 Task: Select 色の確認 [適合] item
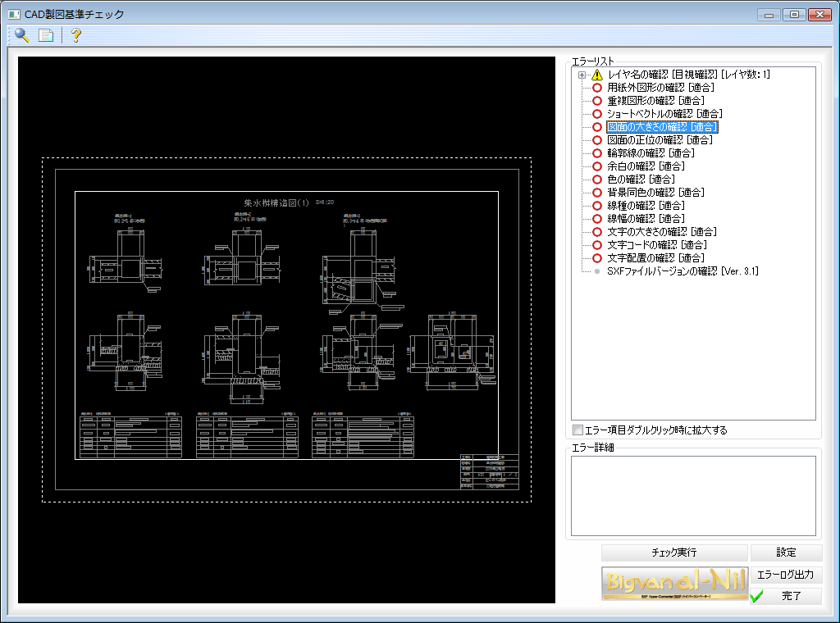(641, 180)
